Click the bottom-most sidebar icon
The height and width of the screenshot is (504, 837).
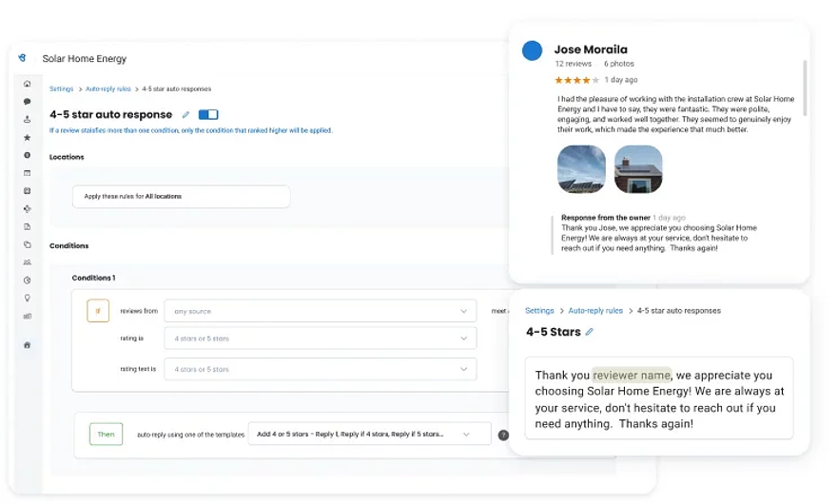click(28, 345)
